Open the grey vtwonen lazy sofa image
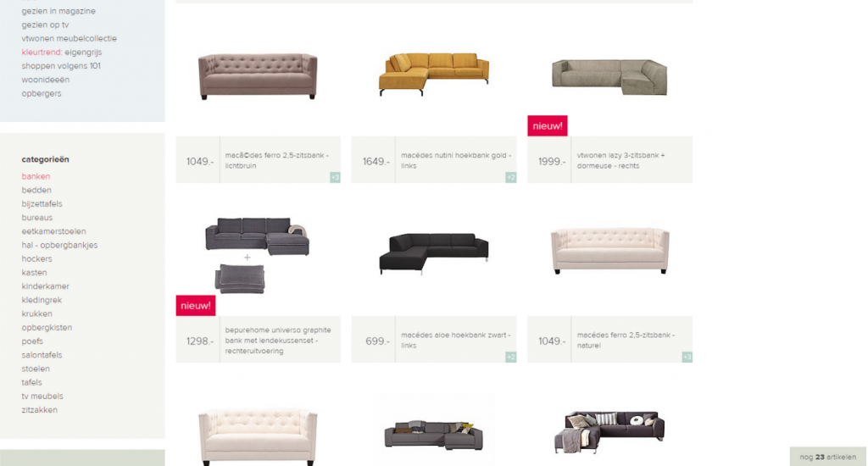This screenshot has height=466, width=868. [x=609, y=77]
